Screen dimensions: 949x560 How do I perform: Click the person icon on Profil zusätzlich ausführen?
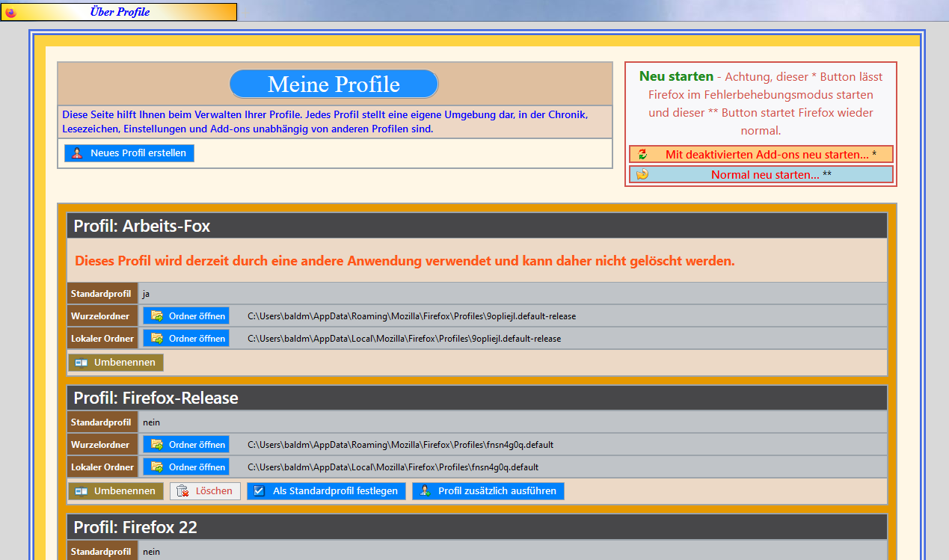(x=425, y=491)
